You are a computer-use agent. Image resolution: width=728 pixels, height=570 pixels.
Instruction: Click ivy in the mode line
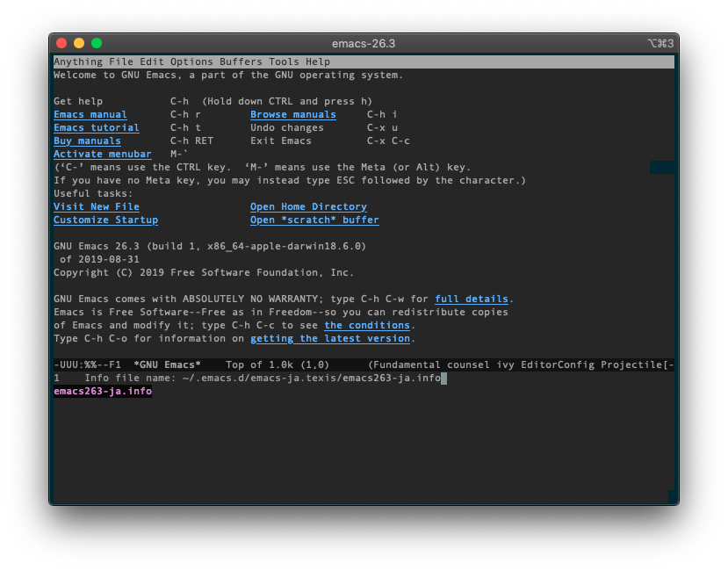[x=506, y=364]
